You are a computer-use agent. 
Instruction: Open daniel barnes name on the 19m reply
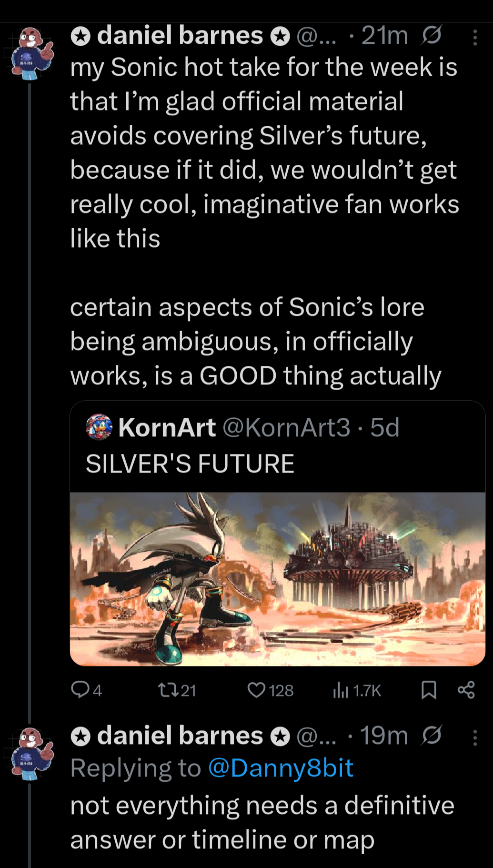pyautogui.click(x=180, y=736)
